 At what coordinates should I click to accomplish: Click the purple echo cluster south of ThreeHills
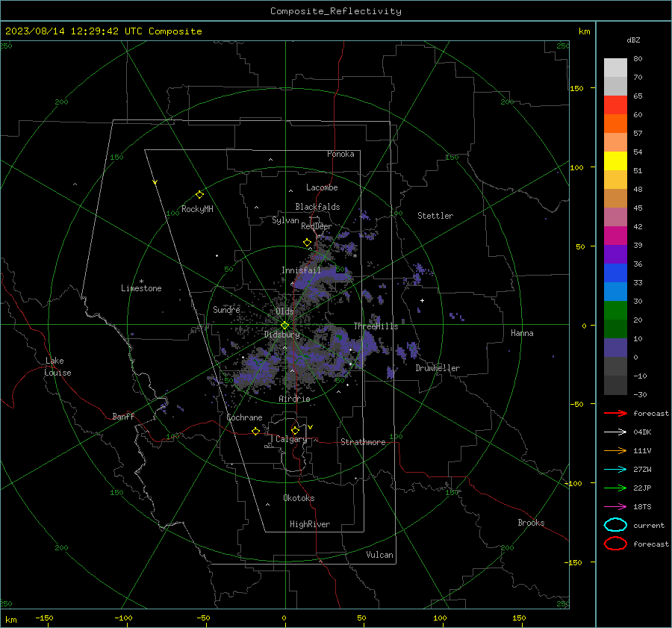367,343
